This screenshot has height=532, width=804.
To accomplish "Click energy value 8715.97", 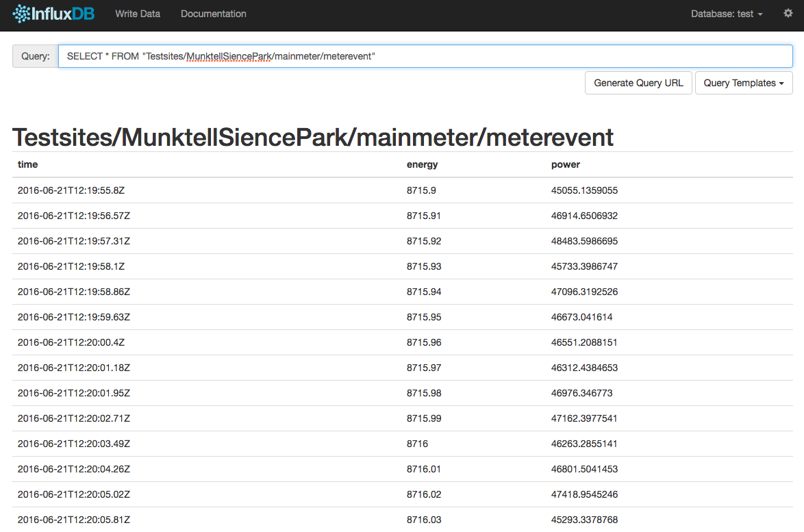I will pos(424,368).
